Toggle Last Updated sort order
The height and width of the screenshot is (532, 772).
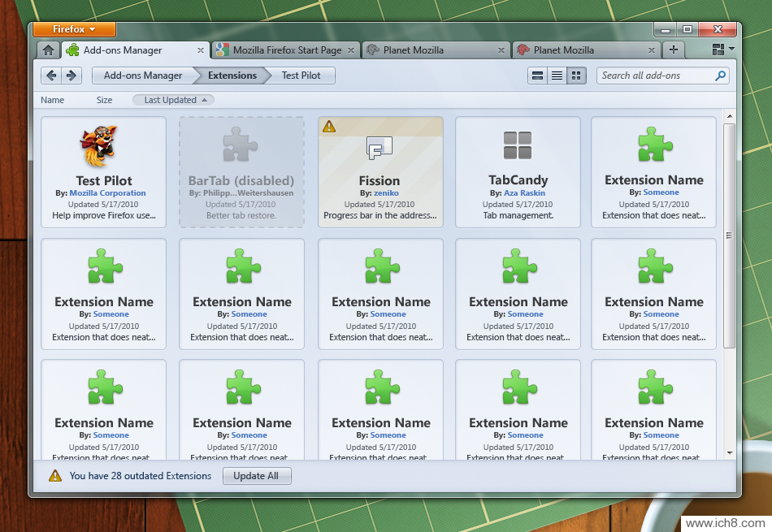pyautogui.click(x=173, y=100)
